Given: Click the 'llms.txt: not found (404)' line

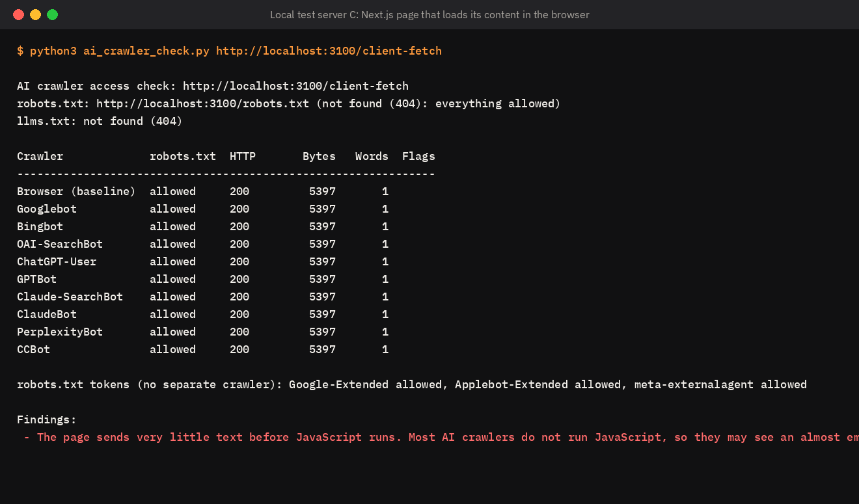Looking at the screenshot, I should (100, 121).
